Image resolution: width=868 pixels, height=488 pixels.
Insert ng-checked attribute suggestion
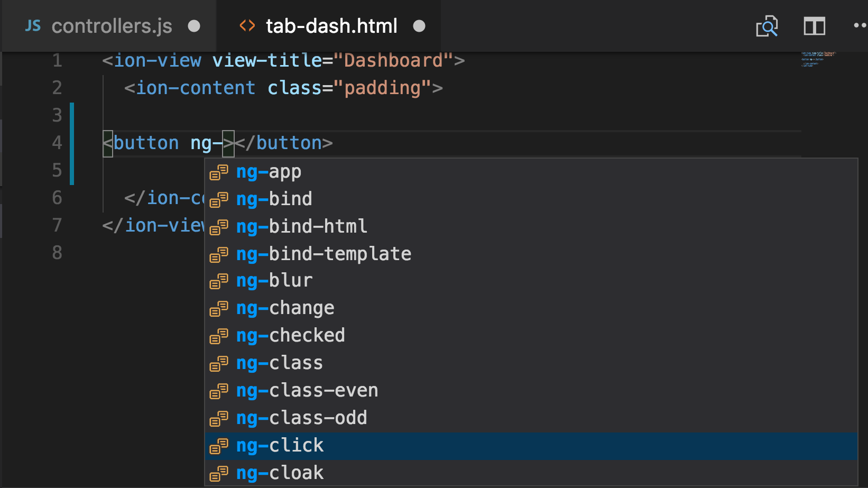click(531, 336)
